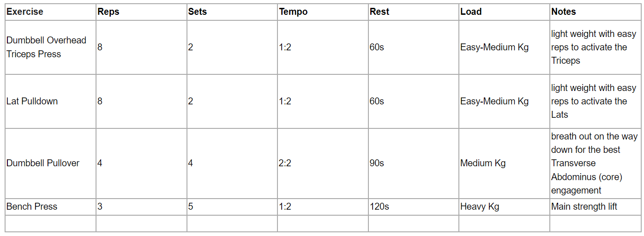The image size is (644, 236).
Task: Click the Lat Pulldown Easy-Medium Kg cell
Action: tap(494, 101)
